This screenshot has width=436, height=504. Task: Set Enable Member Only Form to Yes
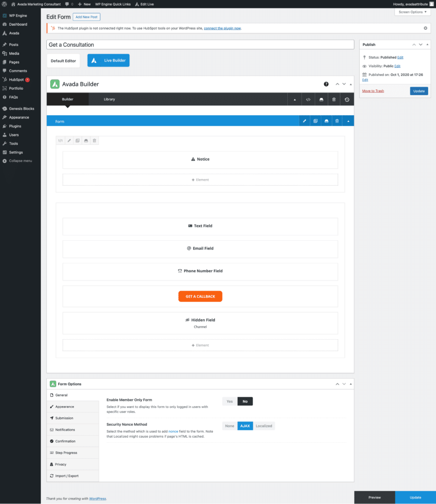click(229, 401)
